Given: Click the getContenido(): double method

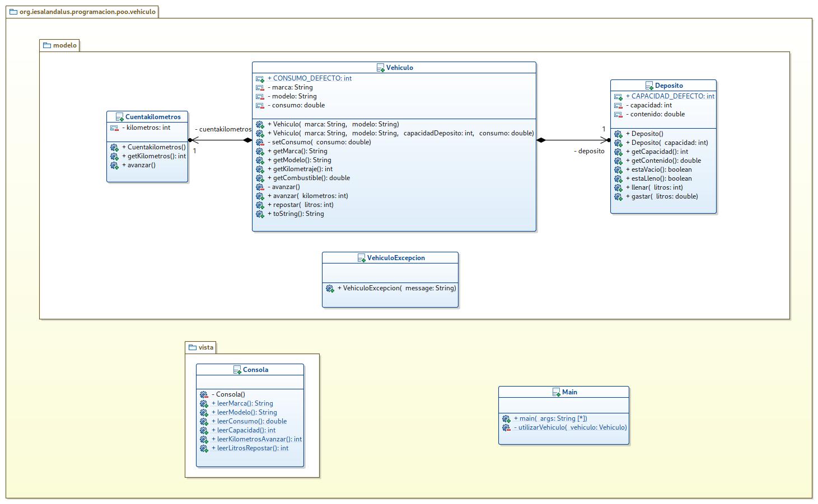Looking at the screenshot, I should [663, 161].
